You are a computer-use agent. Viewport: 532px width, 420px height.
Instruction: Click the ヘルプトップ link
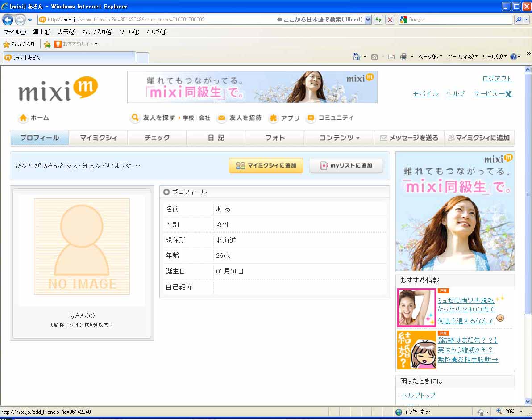tap(418, 395)
